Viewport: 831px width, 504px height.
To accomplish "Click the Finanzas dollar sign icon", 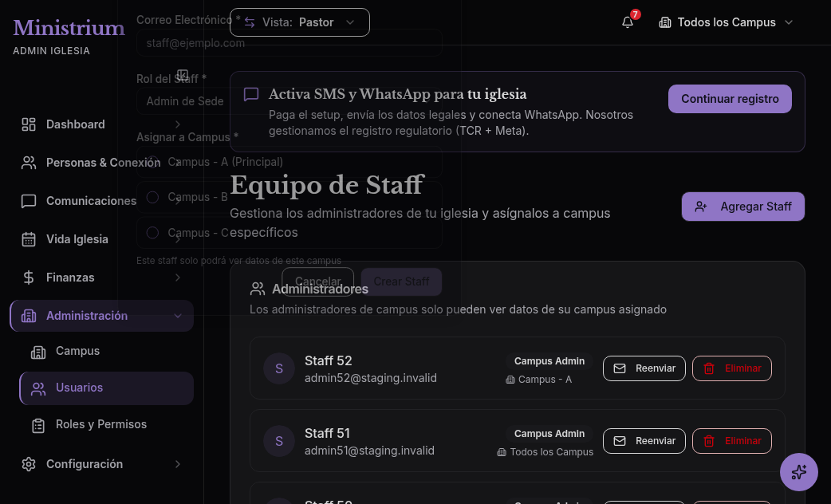I will point(29,278).
